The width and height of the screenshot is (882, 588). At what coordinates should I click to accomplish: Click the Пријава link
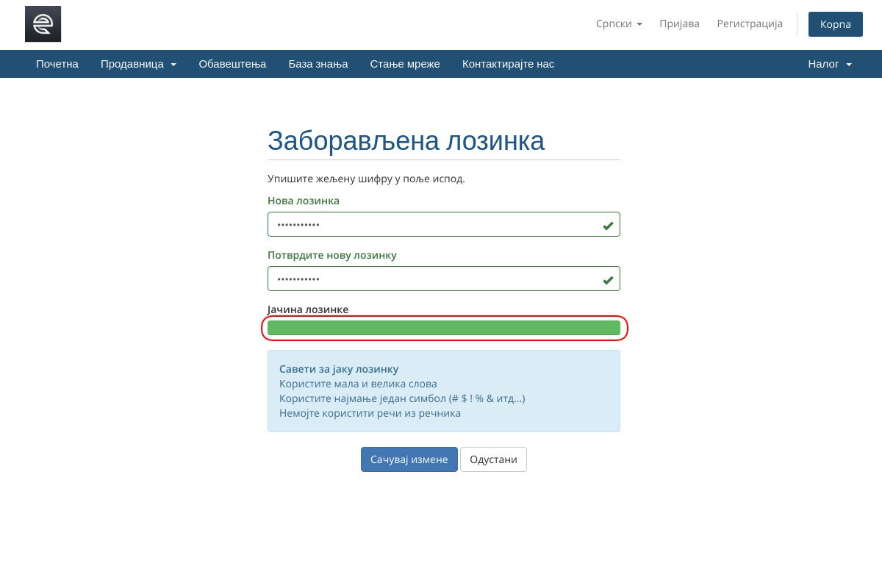[x=679, y=24]
